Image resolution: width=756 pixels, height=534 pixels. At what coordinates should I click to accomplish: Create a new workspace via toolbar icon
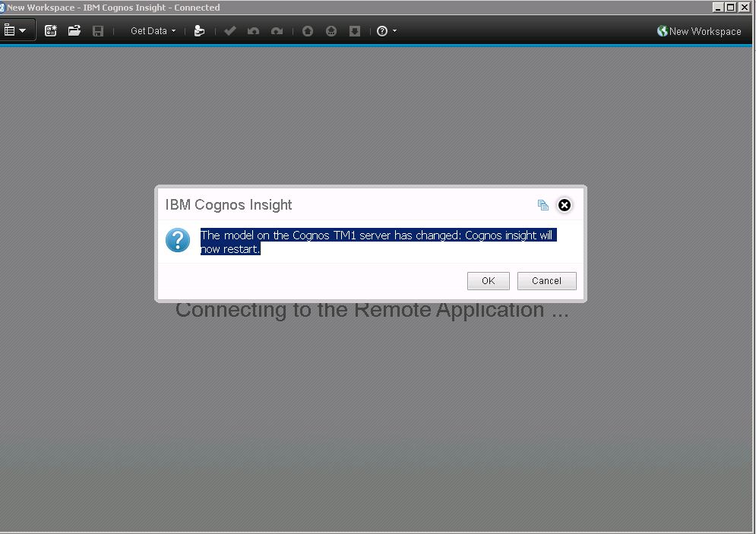[51, 31]
